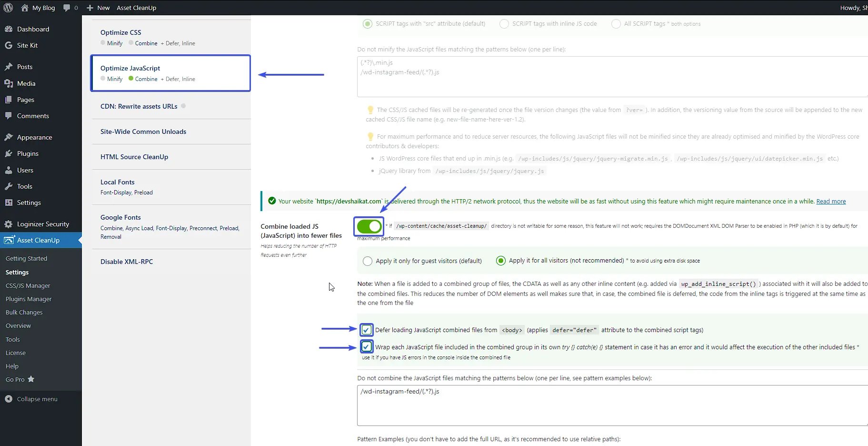Screen dimensions: 868x446
Task: Open My Blog home icon
Action: click(25, 8)
